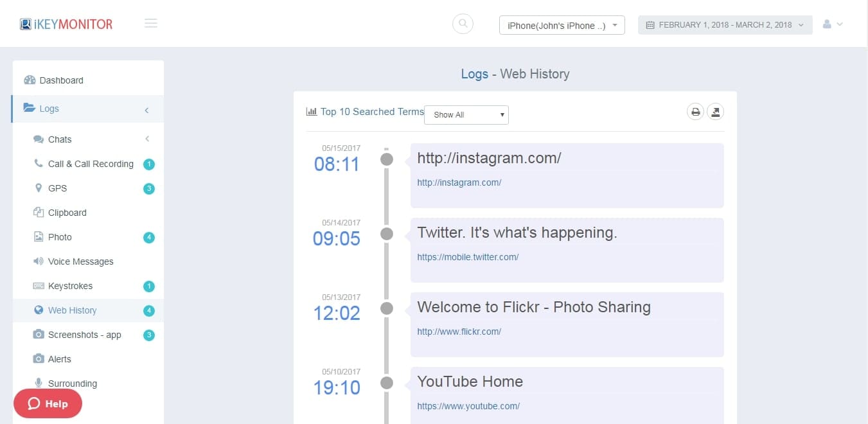The width and height of the screenshot is (868, 424).
Task: Click the Chats speech bubble icon
Action: (39, 139)
